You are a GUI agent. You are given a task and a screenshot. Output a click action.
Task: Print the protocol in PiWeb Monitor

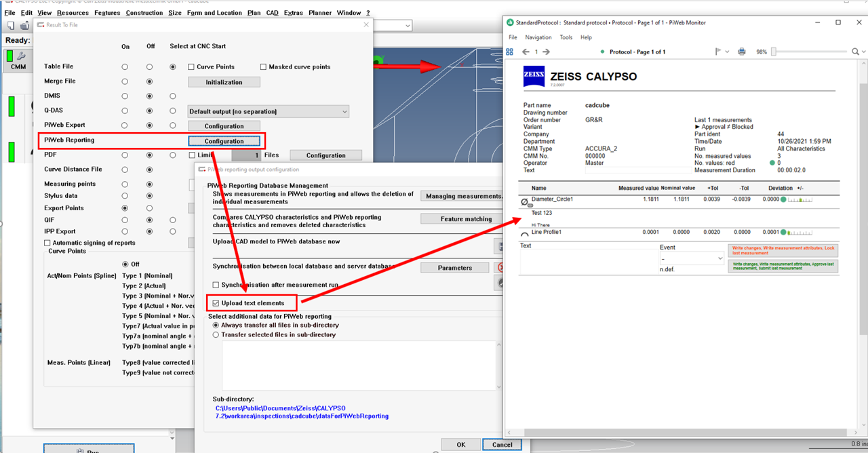click(742, 52)
